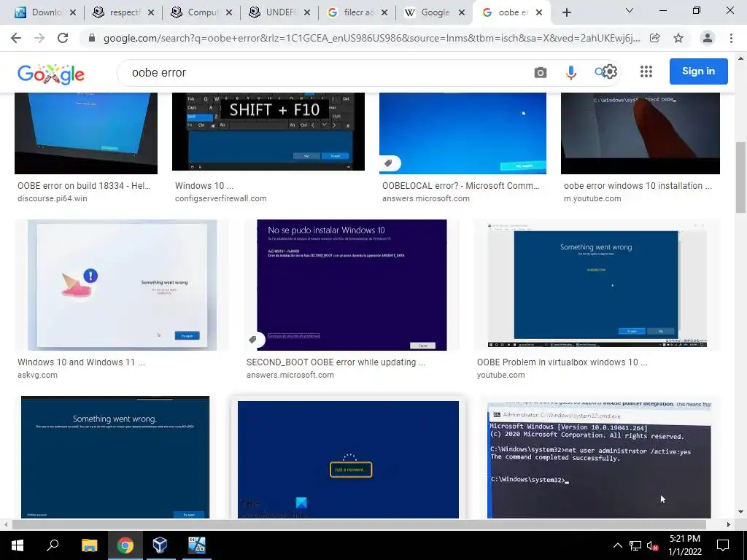Close the Downlo tab
This screenshot has width=747, height=560.
(73, 12)
